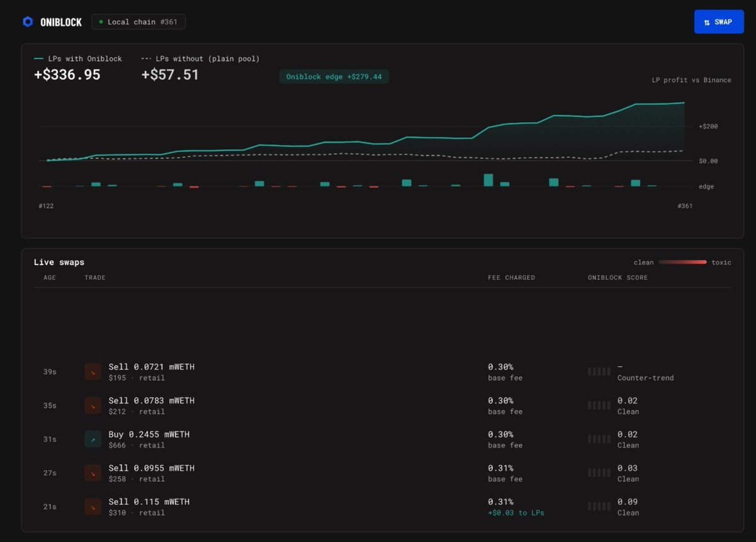Image resolution: width=756 pixels, height=542 pixels.
Task: Click the sell arrow icon for Sell 0.0783 mWETH
Action: pos(93,406)
